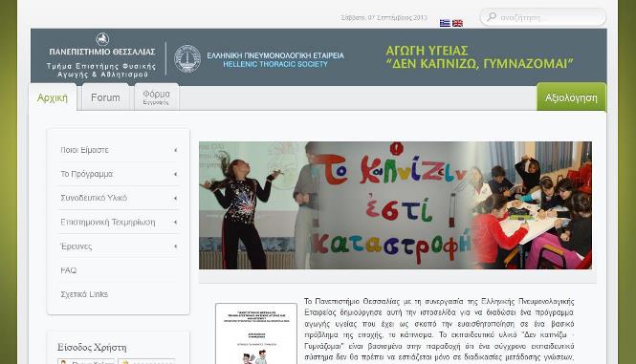The width and height of the screenshot is (636, 364).
Task: Open the Φόρμα Εγγραφής tab
Action: coord(157,97)
